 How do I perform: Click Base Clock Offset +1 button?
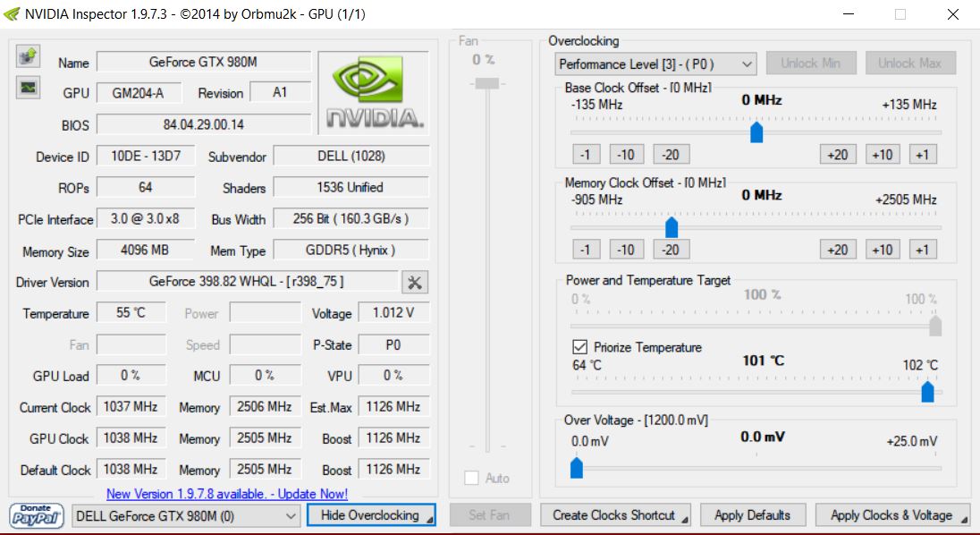coord(923,155)
